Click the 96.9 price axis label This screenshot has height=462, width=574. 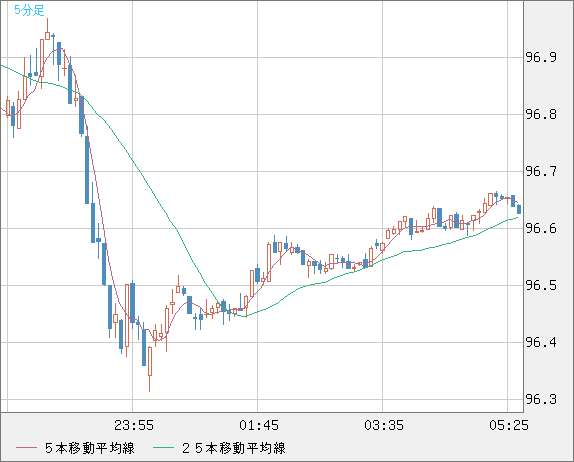coord(541,57)
